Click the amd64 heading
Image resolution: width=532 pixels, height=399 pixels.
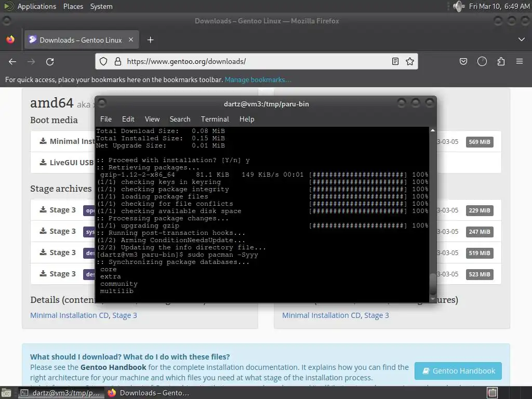pyautogui.click(x=51, y=103)
